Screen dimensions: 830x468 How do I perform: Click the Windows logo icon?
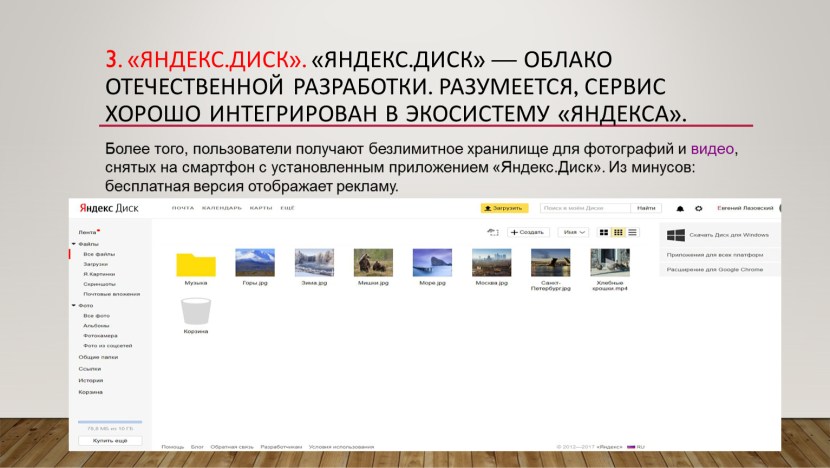pyautogui.click(x=675, y=234)
